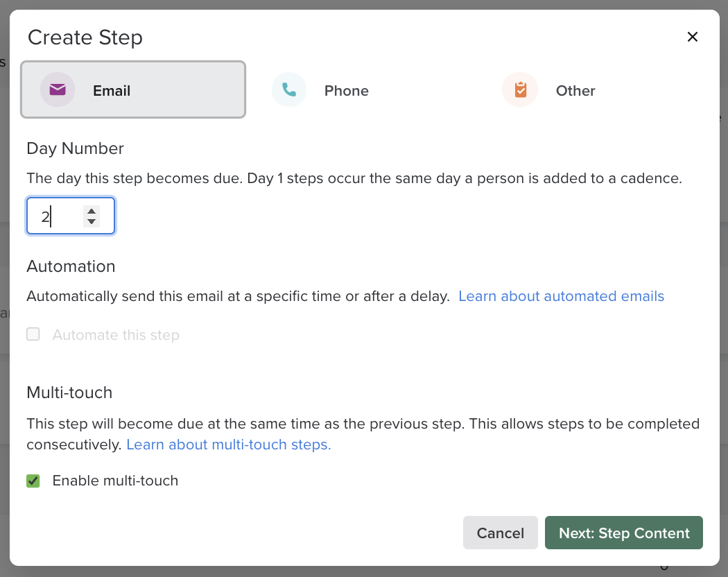Select the Email step type label
Image resolution: width=728 pixels, height=577 pixels.
pos(112,91)
